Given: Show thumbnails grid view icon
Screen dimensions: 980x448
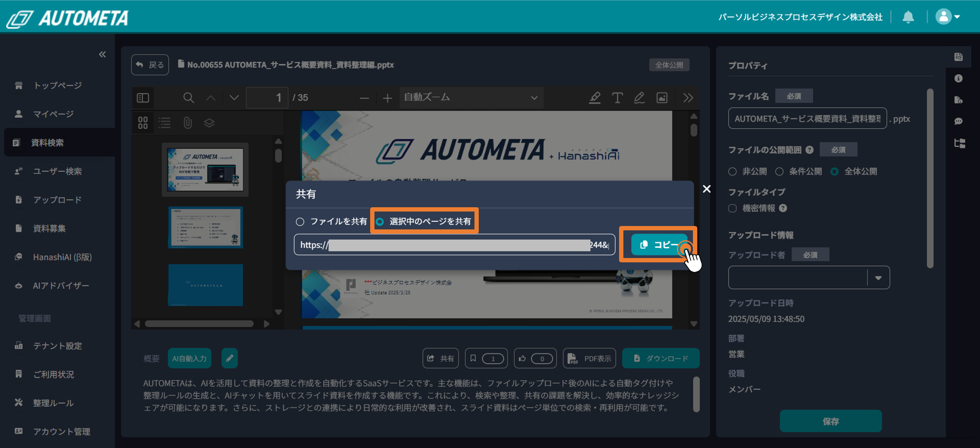Looking at the screenshot, I should [x=143, y=123].
